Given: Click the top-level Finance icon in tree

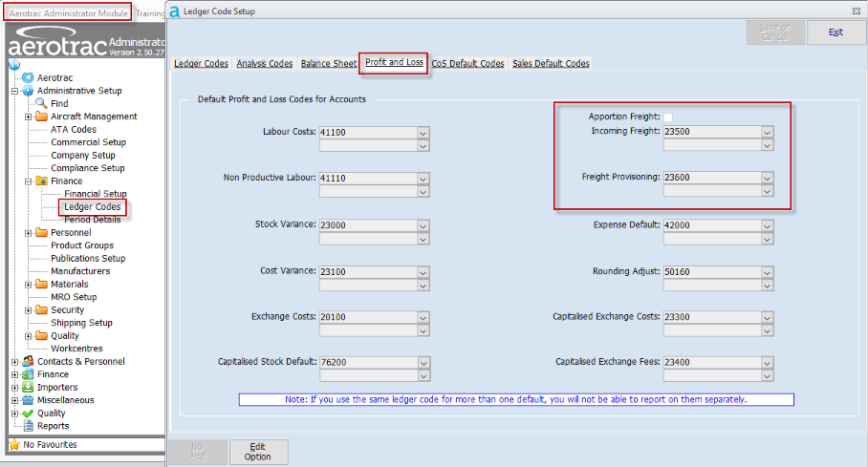Looking at the screenshot, I should pyautogui.click(x=28, y=374).
